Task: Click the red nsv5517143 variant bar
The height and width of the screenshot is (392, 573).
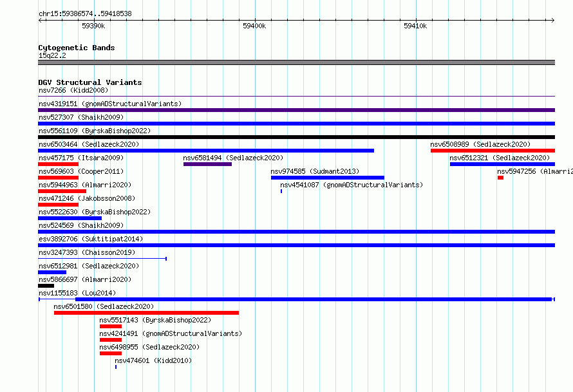Action: click(111, 326)
